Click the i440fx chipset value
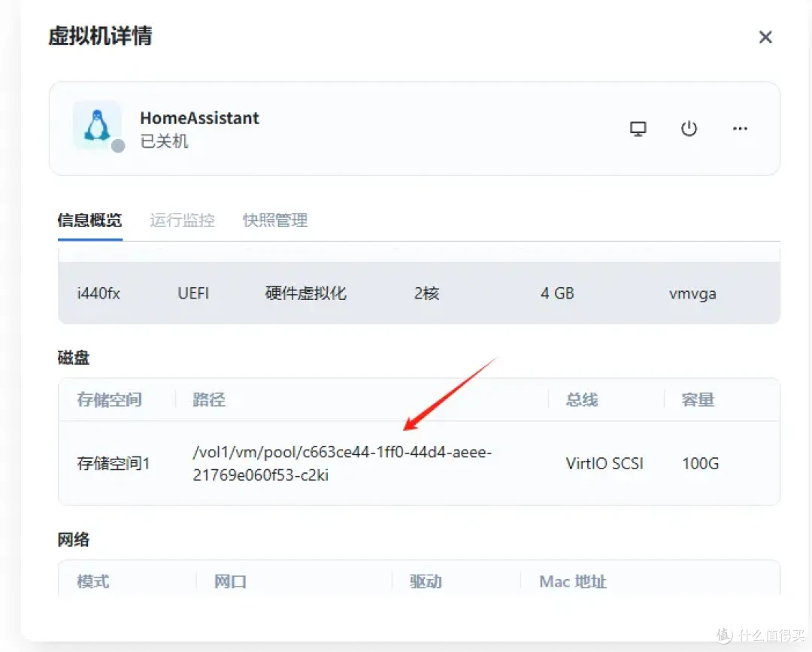 click(x=98, y=293)
